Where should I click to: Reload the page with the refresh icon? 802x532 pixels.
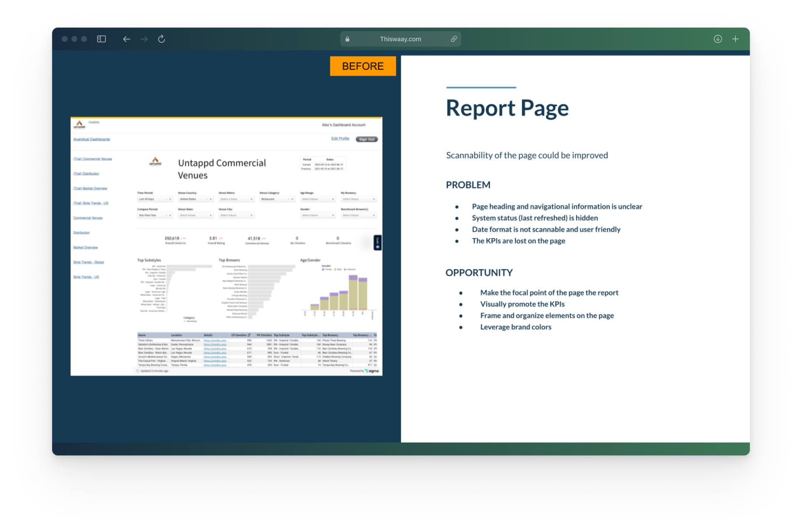click(x=161, y=39)
